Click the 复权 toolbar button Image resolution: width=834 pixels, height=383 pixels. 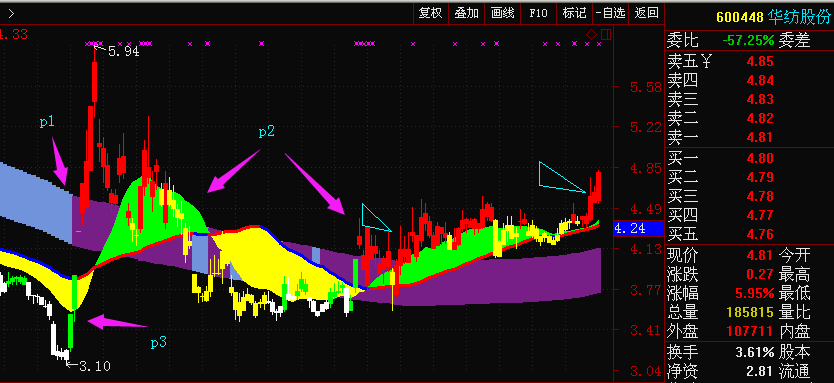point(431,13)
